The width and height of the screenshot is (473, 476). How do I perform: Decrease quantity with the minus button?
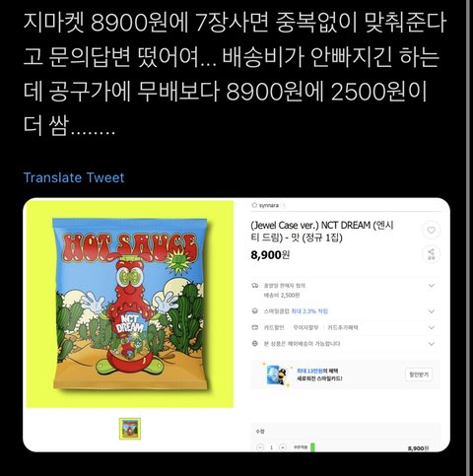[260, 447]
